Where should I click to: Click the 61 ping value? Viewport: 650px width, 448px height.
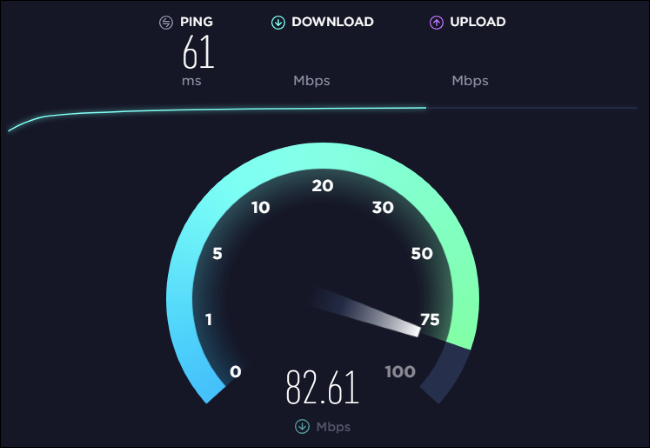[x=198, y=52]
